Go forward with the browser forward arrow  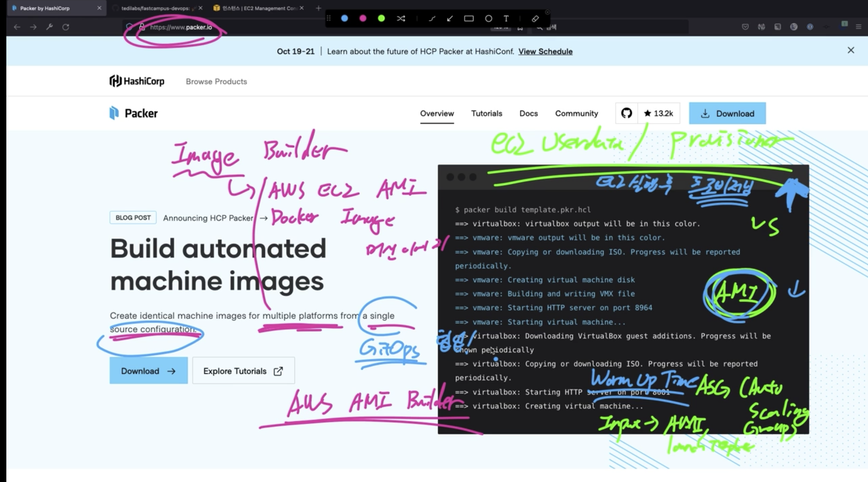pos(33,27)
